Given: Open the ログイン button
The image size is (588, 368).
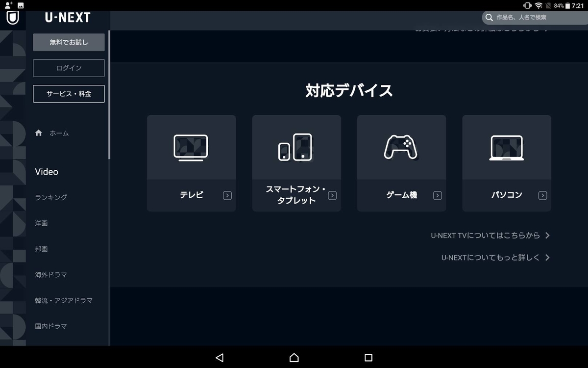Looking at the screenshot, I should click(x=69, y=68).
